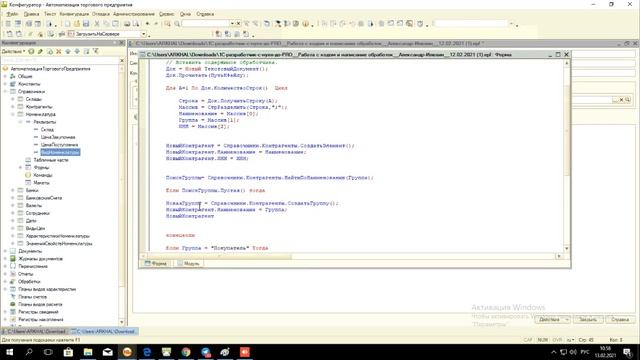
Task: Select Сотрудники catalog in tree
Action: pos(38,213)
